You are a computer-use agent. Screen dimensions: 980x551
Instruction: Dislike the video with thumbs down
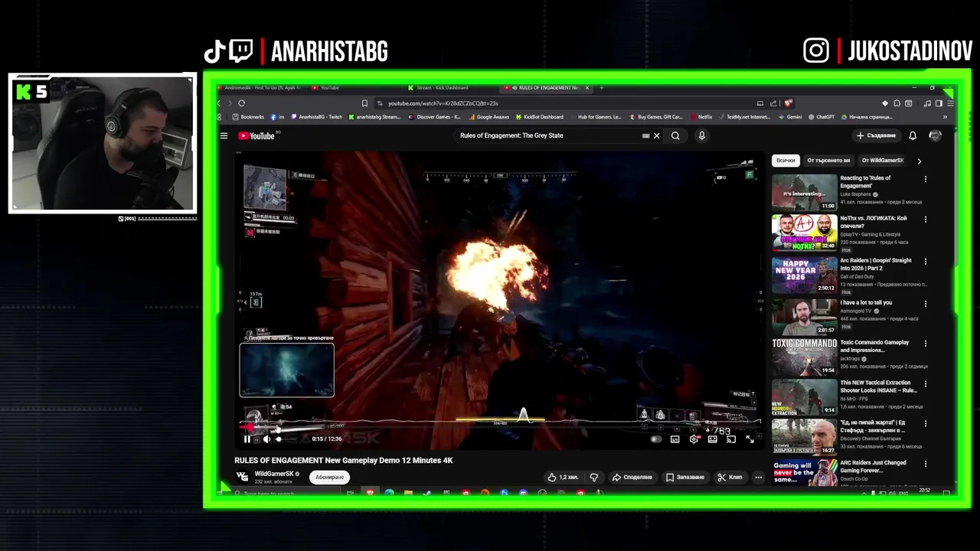[x=593, y=477]
